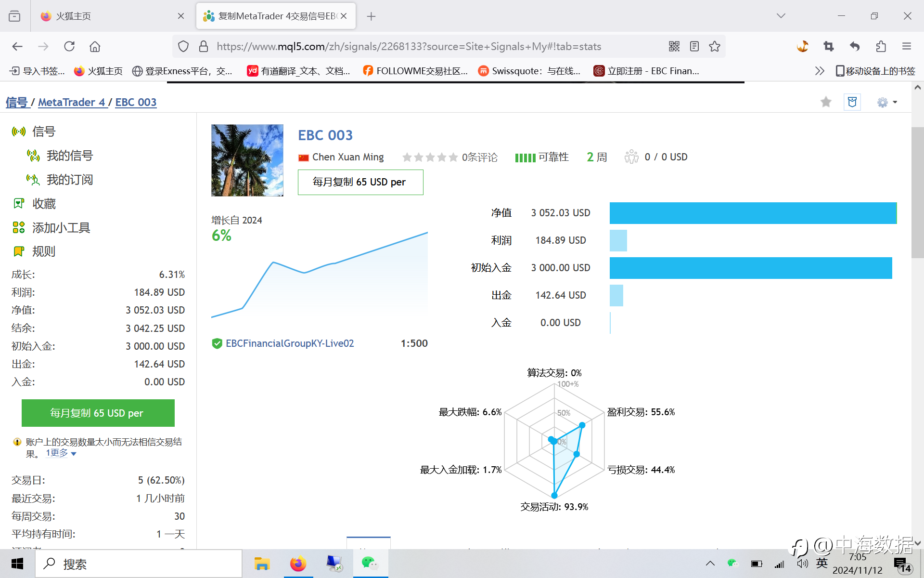This screenshot has width=924, height=578.
Task: Click the 0条评论 star rating
Action: [449, 157]
